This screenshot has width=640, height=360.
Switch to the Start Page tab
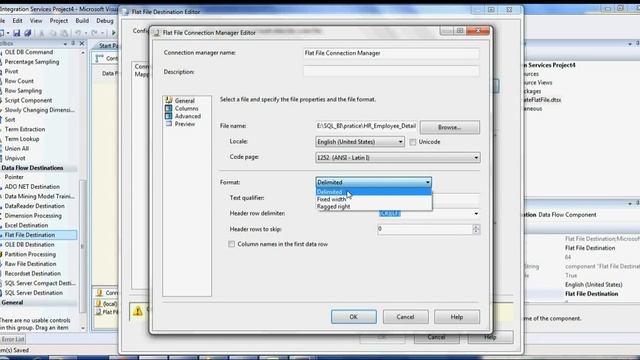(108, 46)
